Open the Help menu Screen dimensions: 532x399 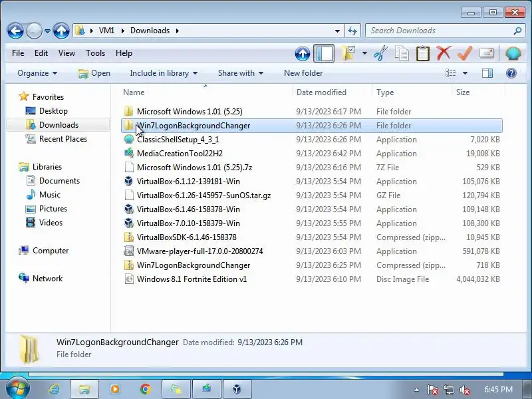coord(124,53)
